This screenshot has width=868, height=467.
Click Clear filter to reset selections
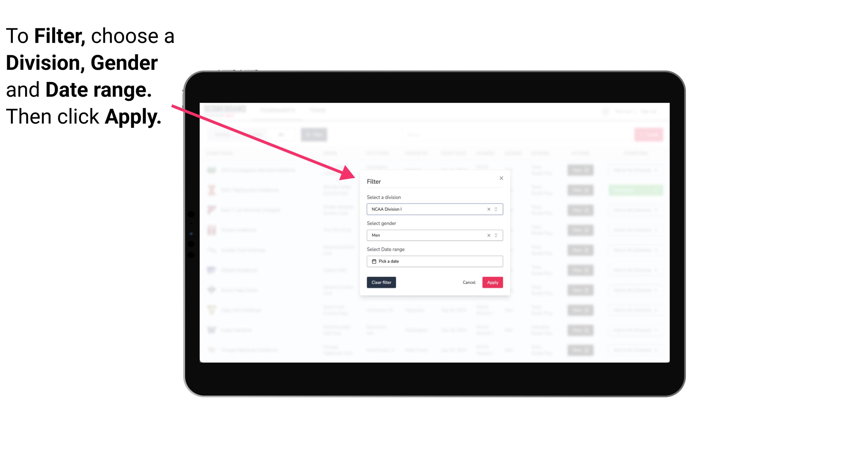pyautogui.click(x=381, y=283)
